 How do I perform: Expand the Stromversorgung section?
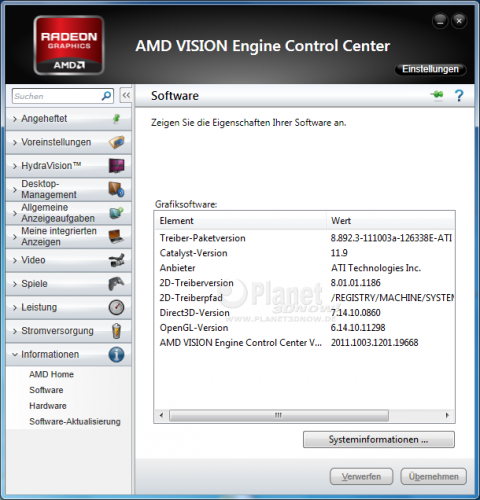69,331
